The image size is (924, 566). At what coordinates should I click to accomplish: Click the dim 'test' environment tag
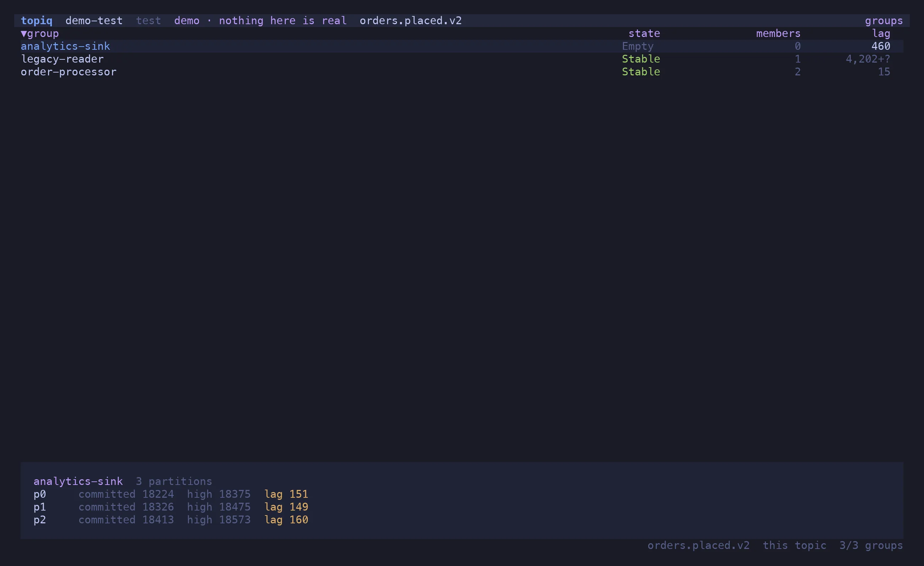point(148,21)
